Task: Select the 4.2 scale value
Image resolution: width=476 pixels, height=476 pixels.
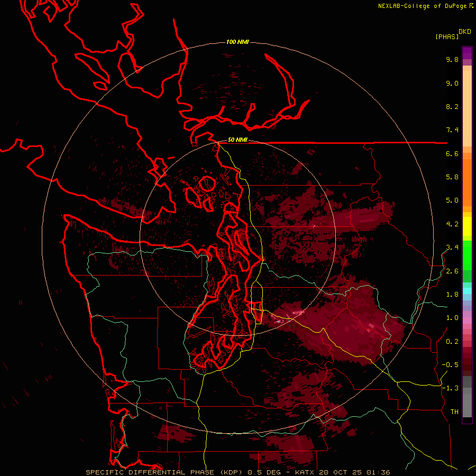Action: [452, 224]
